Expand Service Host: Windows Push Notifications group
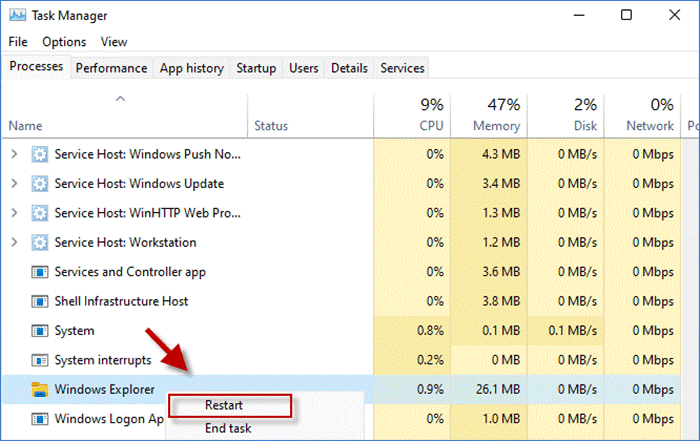 [x=14, y=155]
